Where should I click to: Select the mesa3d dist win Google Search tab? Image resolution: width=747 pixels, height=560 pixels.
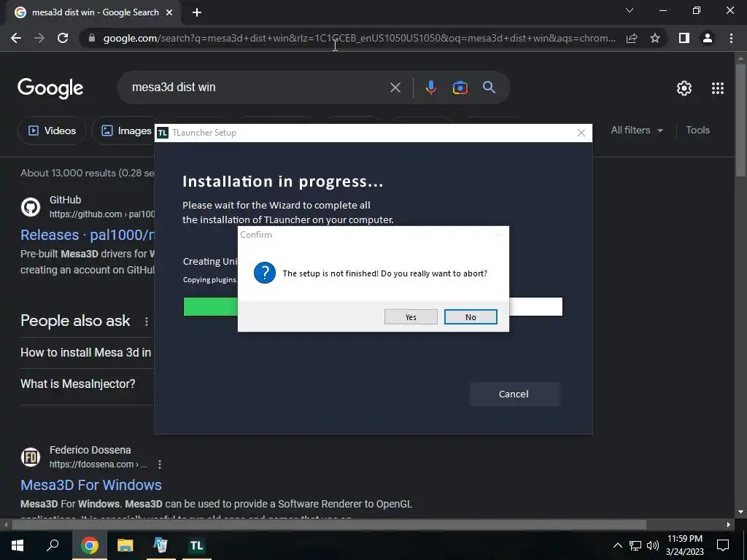[94, 13]
